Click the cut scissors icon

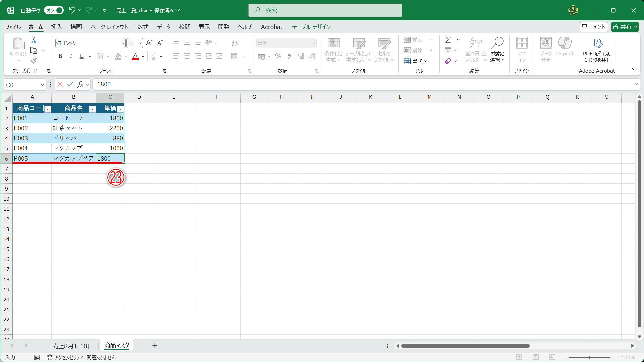click(34, 40)
